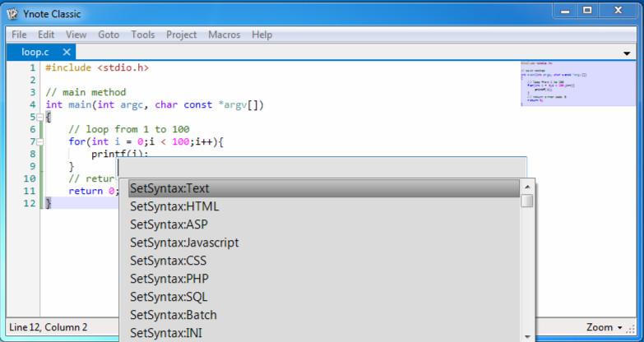
Task: Click line number 12 in gutter
Action: (x=29, y=203)
